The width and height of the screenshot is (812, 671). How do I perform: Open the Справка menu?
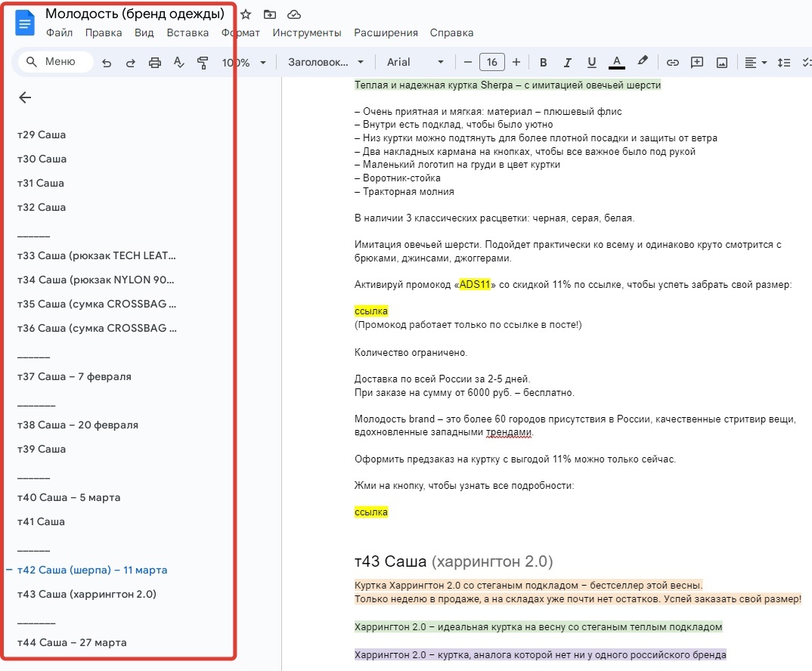pos(451,32)
